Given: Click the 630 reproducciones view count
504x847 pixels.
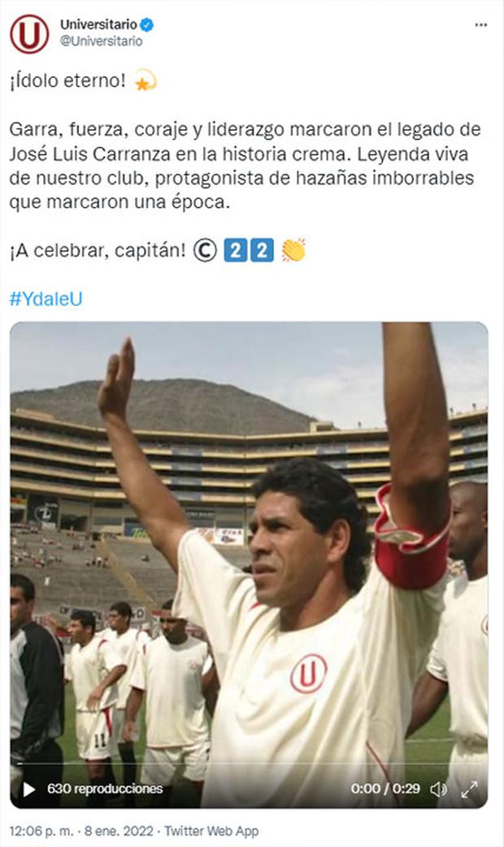Looking at the screenshot, I should [105, 788].
